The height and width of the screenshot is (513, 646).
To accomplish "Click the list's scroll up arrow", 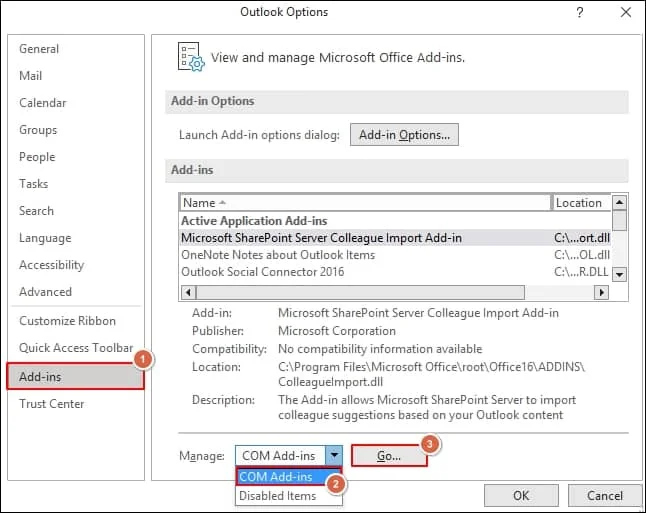I will (619, 202).
